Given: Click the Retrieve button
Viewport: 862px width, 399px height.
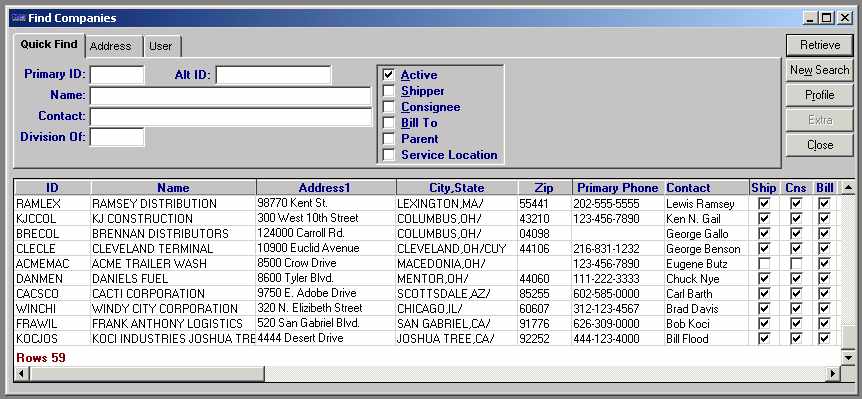Looking at the screenshot, I should click(x=820, y=46).
